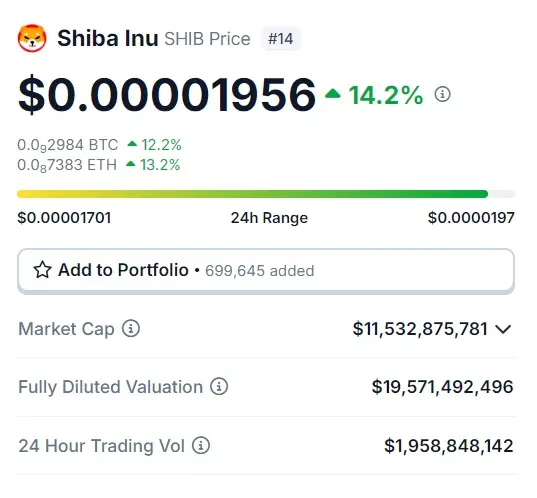Viewport: 537px width, 498px height.
Task: Click the star icon in Add to Portfolio
Action: click(x=42, y=270)
